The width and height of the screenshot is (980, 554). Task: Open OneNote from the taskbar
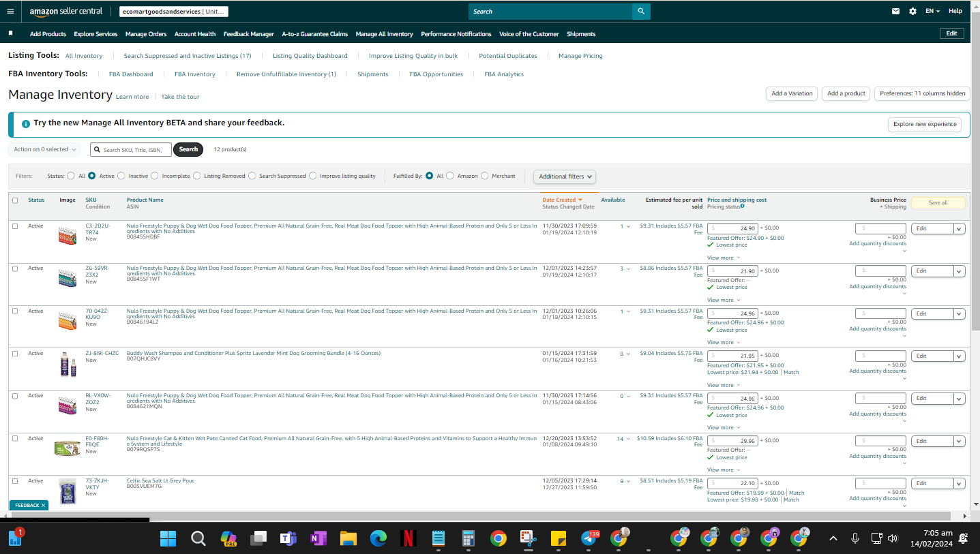[x=318, y=539]
